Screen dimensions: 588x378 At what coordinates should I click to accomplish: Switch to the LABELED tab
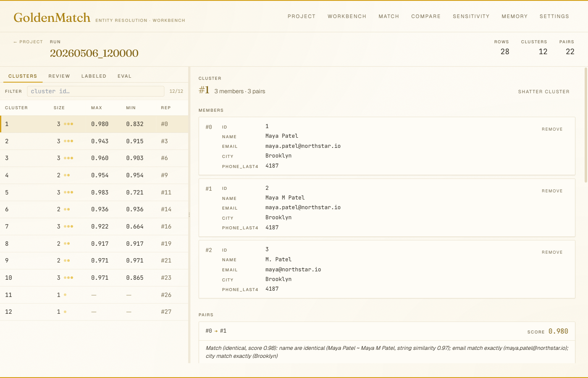tap(94, 76)
